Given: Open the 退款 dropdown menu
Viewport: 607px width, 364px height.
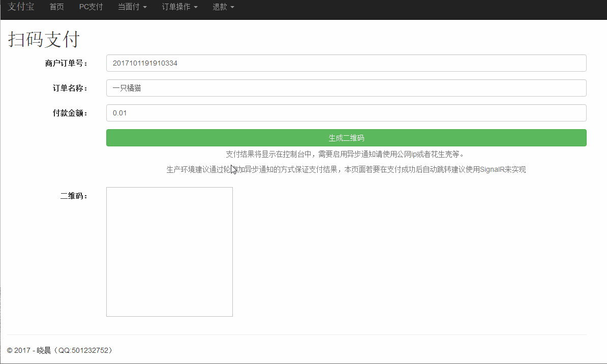Looking at the screenshot, I should point(223,7).
